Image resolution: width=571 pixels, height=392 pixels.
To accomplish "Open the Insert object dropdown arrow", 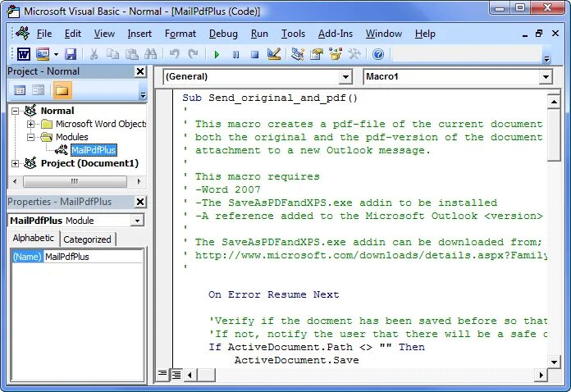I will point(56,55).
